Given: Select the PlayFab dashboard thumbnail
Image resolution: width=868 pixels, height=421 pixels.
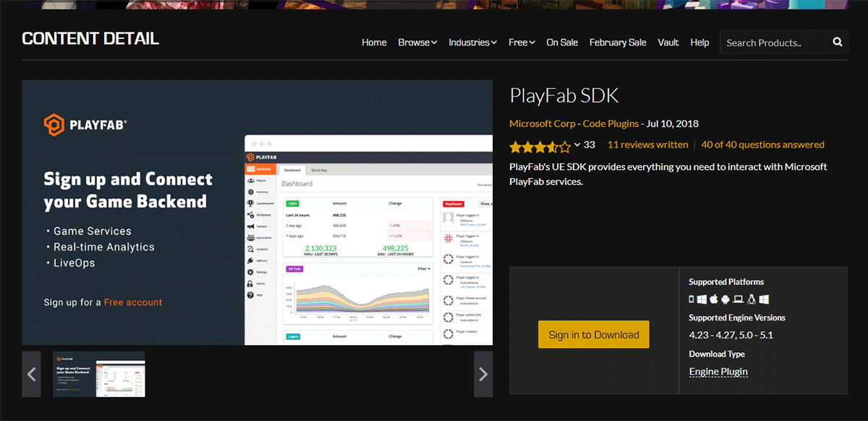Looking at the screenshot, I should [99, 374].
